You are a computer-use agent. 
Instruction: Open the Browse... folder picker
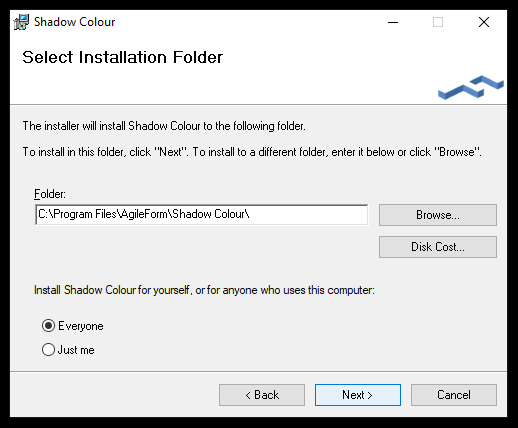click(x=438, y=215)
